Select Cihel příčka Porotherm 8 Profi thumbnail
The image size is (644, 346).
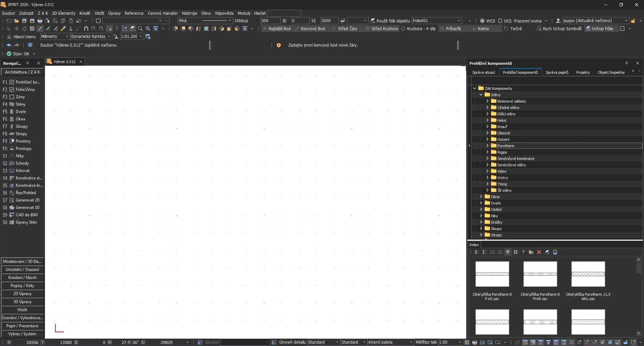[x=540, y=274]
